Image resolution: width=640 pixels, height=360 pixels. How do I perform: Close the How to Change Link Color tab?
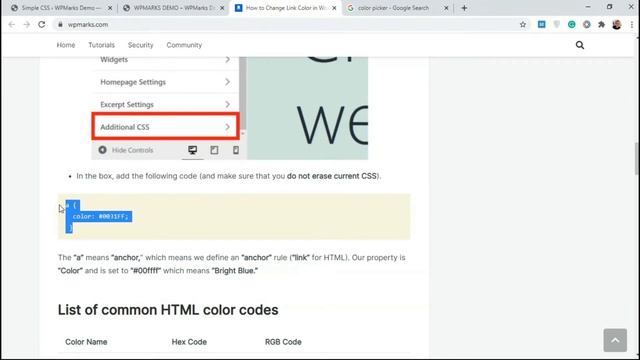coord(334,8)
